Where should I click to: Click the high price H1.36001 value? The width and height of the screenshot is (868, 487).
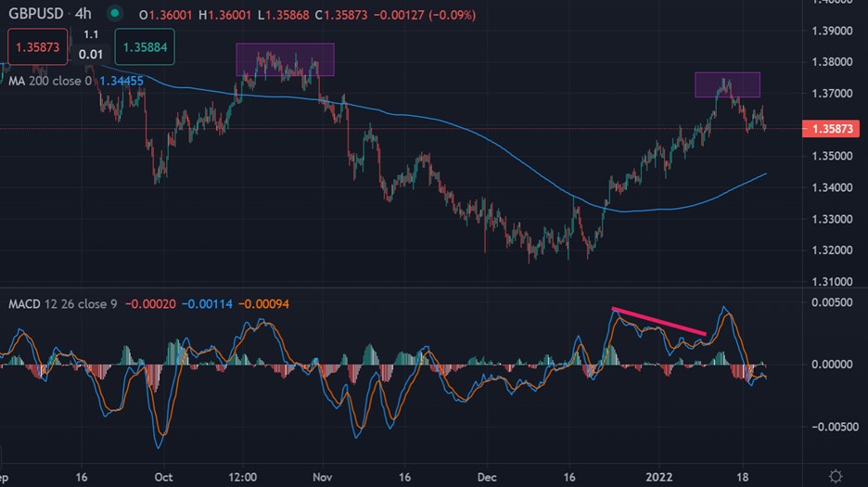pos(224,15)
